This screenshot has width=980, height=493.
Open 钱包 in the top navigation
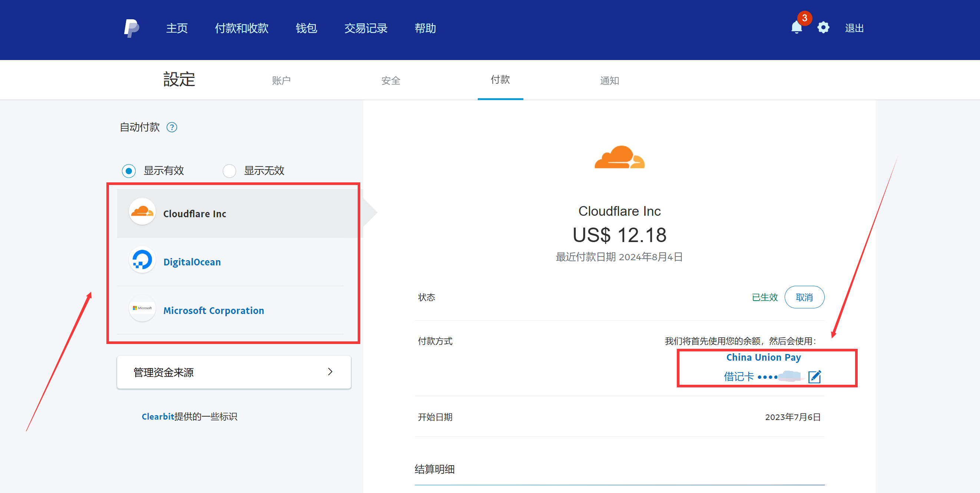[306, 28]
